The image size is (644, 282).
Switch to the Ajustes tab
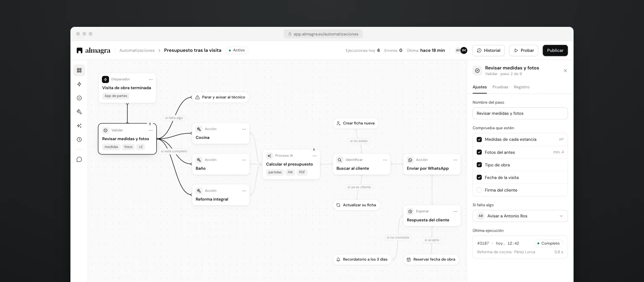tap(480, 87)
